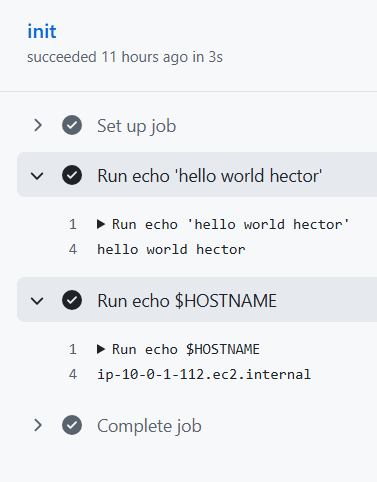
Task: Click success check icon for hello world hector step
Action: click(72, 175)
